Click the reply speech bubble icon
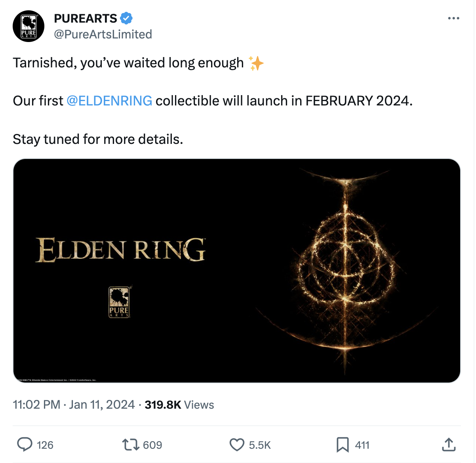This screenshot has height=463, width=476. point(25,445)
